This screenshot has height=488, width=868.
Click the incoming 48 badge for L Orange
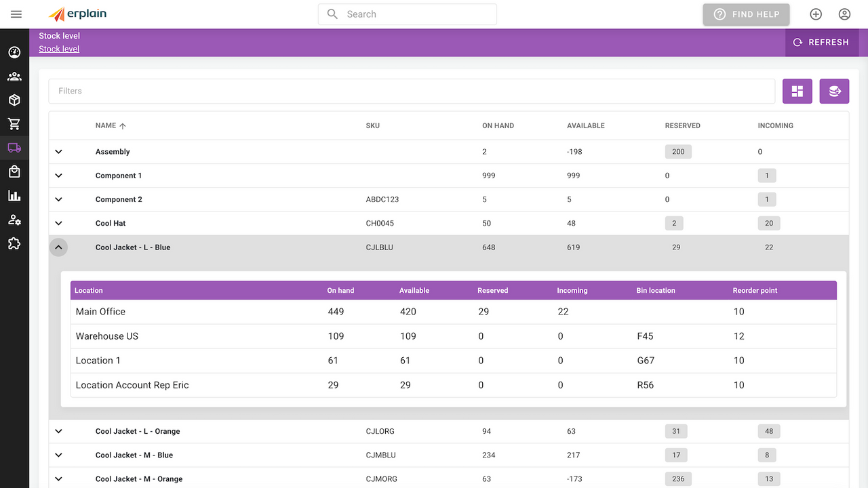click(769, 431)
